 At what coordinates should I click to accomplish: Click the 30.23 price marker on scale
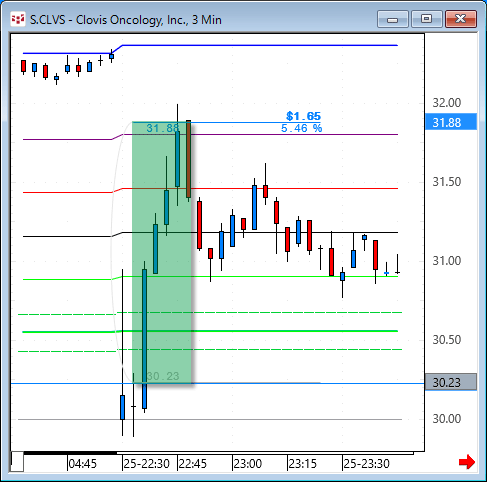click(451, 382)
